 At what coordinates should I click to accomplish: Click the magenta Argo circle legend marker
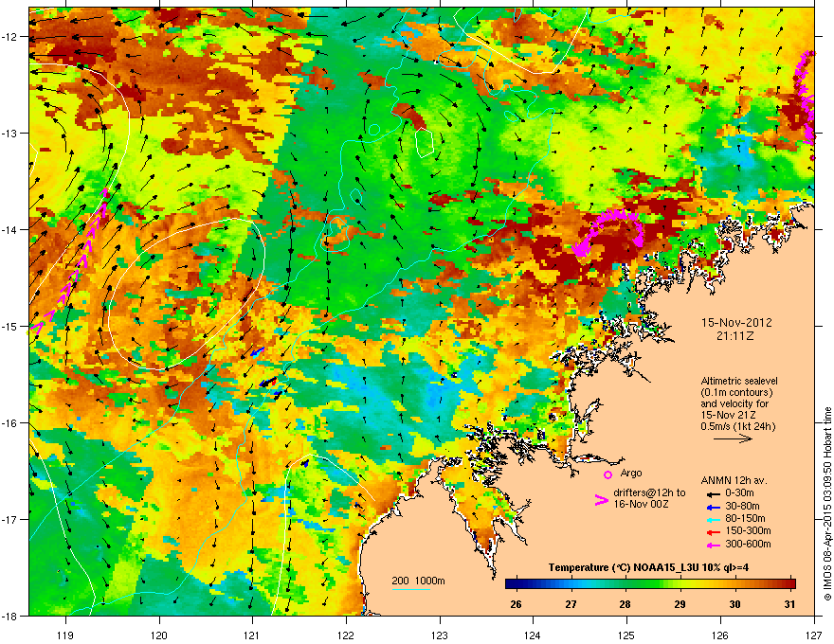(607, 474)
